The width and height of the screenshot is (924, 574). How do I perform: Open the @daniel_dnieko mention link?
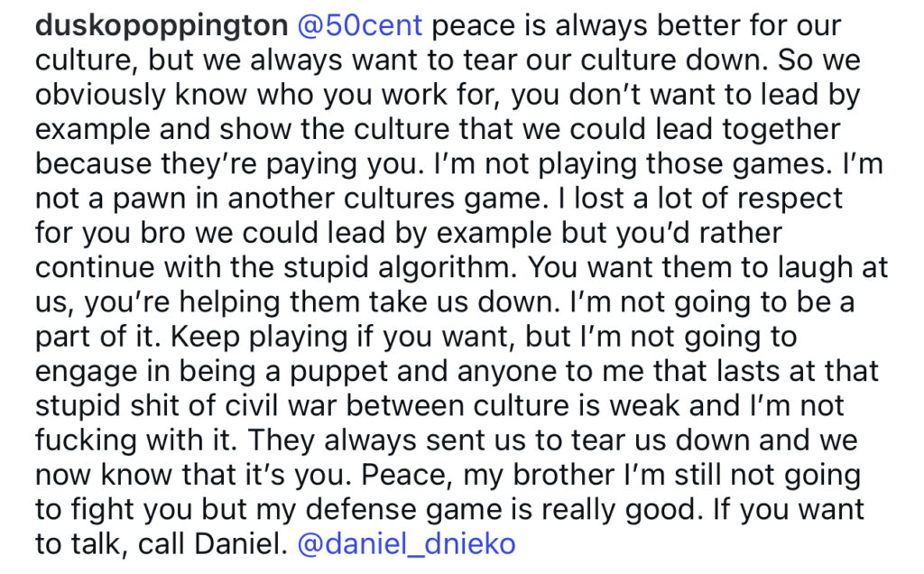pos(406,544)
